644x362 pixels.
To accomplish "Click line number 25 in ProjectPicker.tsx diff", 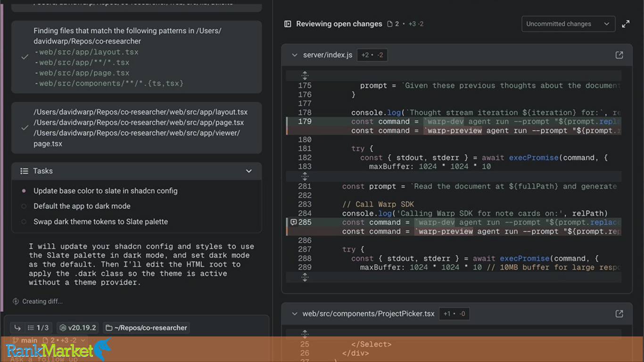I will click(x=305, y=344).
